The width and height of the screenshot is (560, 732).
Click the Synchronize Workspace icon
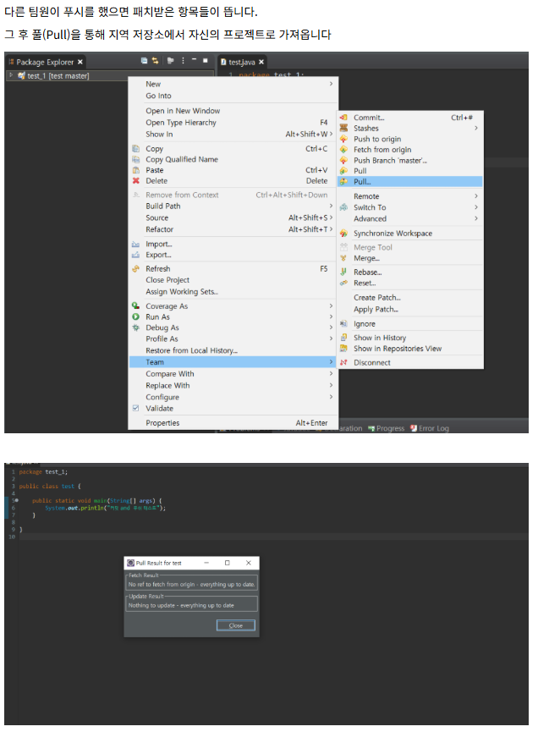click(x=344, y=233)
